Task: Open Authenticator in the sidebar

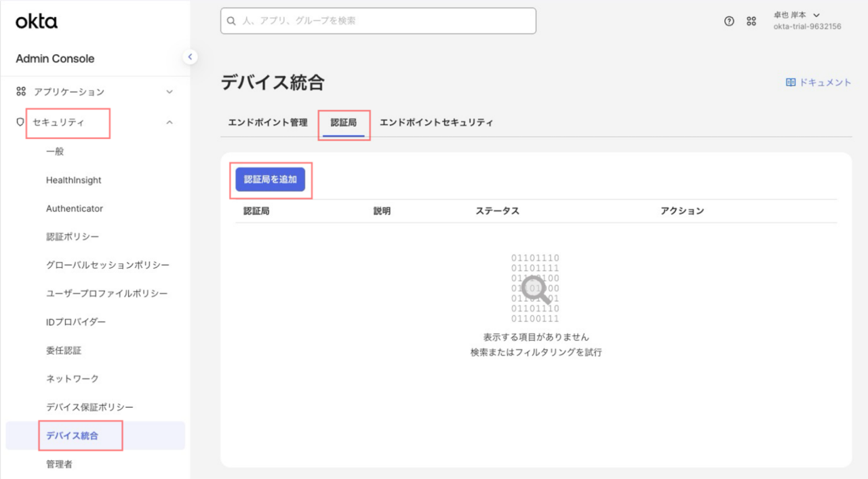Action: [x=75, y=208]
